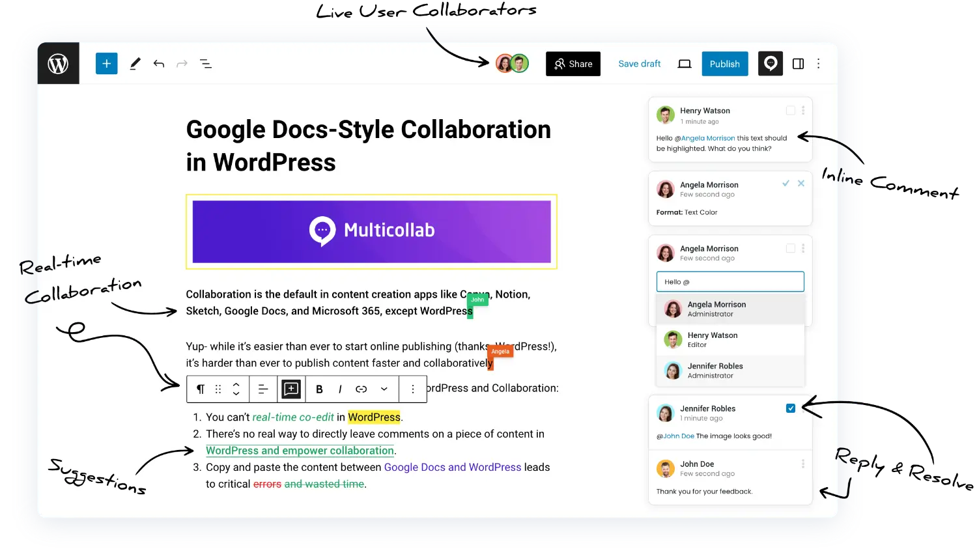The image size is (977, 560).
Task: Insert a link with the link icon
Action: [x=361, y=389]
